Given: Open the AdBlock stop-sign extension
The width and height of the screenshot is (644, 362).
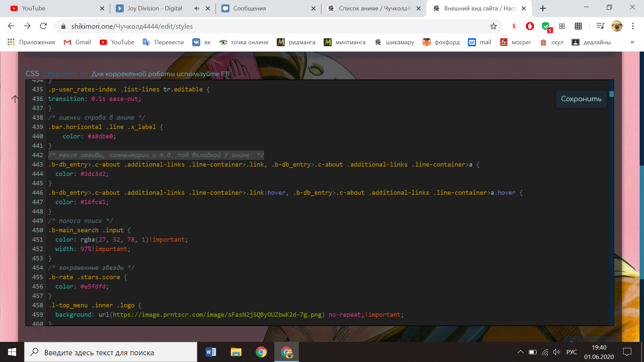Looking at the screenshot, I should pyautogui.click(x=530, y=26).
